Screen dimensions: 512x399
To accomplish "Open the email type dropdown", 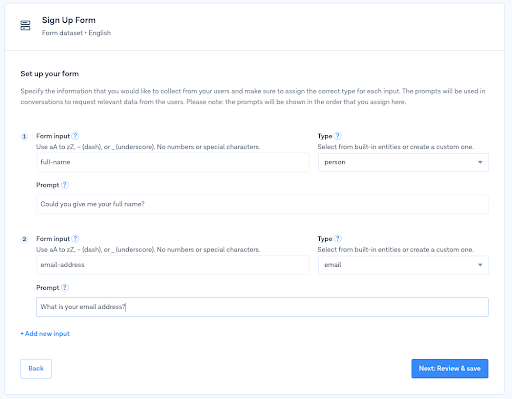I will click(403, 265).
